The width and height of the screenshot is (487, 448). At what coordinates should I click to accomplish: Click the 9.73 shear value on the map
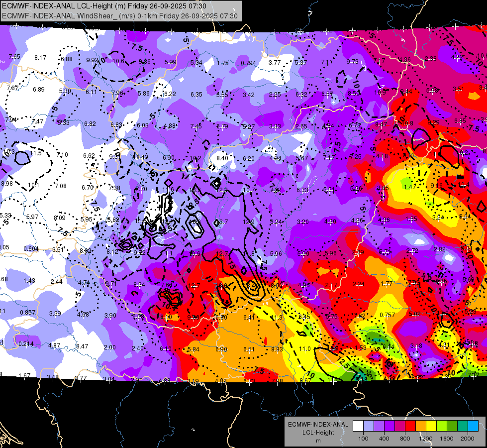tap(353, 62)
